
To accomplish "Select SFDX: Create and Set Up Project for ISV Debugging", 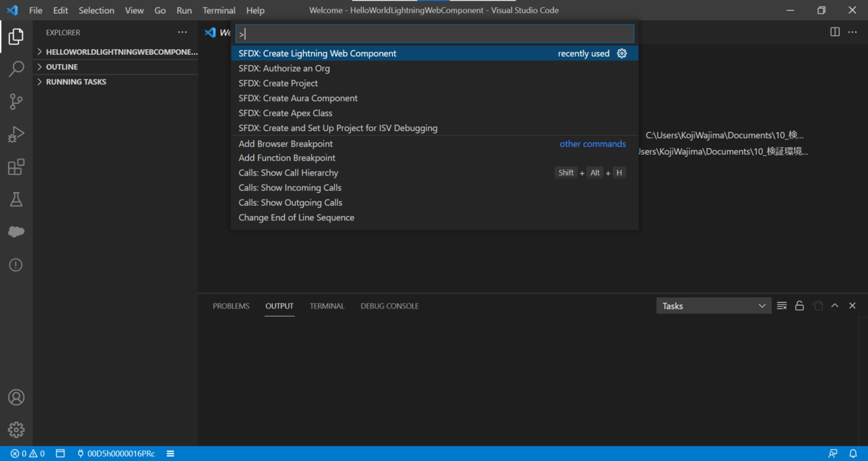I will tap(435, 128).
